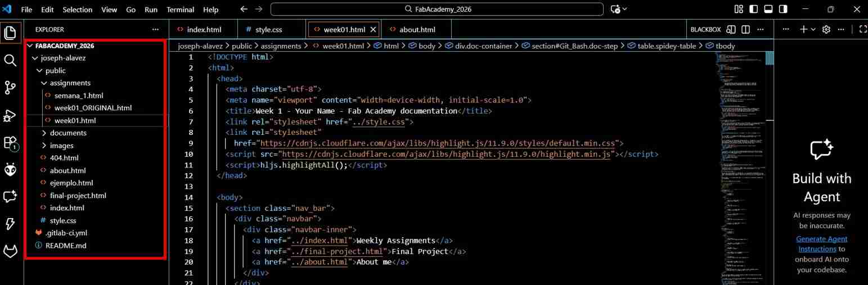868x285 pixels.
Task: Collapse the joseph-alavez folder
Action: click(35, 58)
